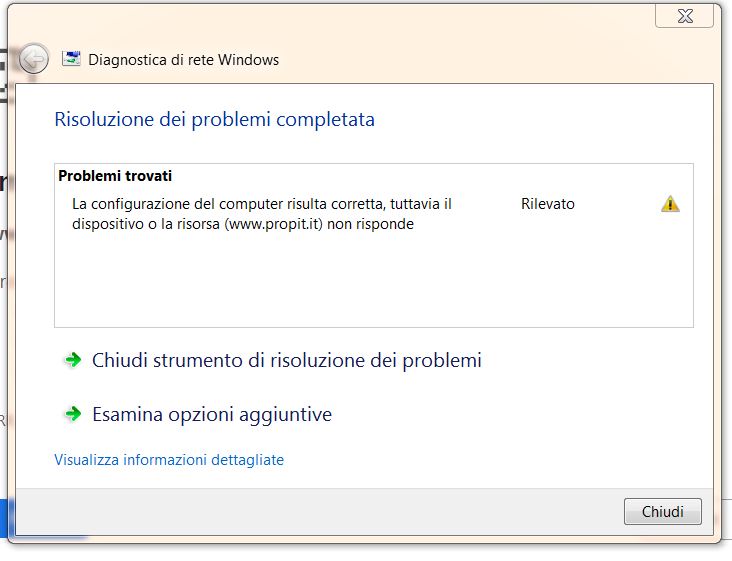Open Visualizza informazioni dettagliate link

(169, 460)
